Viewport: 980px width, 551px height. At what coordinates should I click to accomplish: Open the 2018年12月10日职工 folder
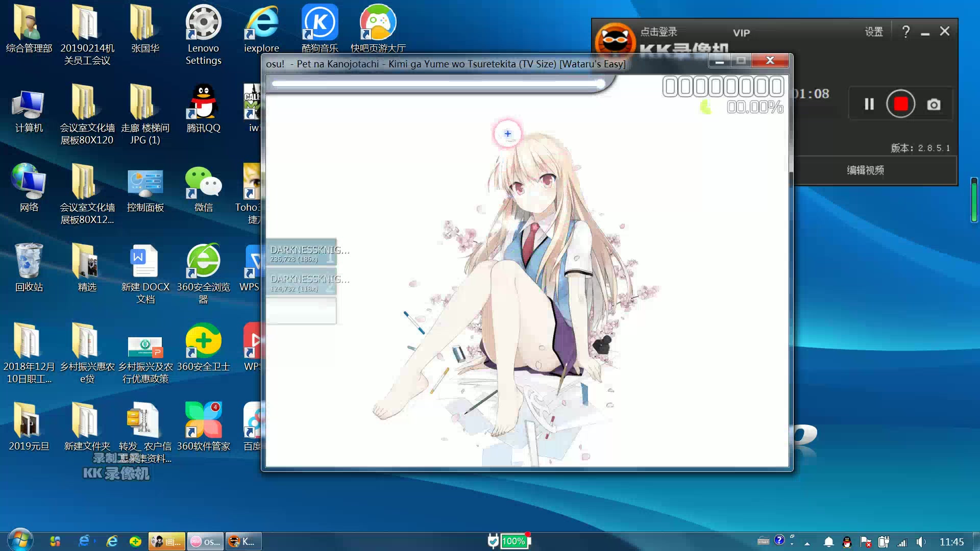pos(29,353)
